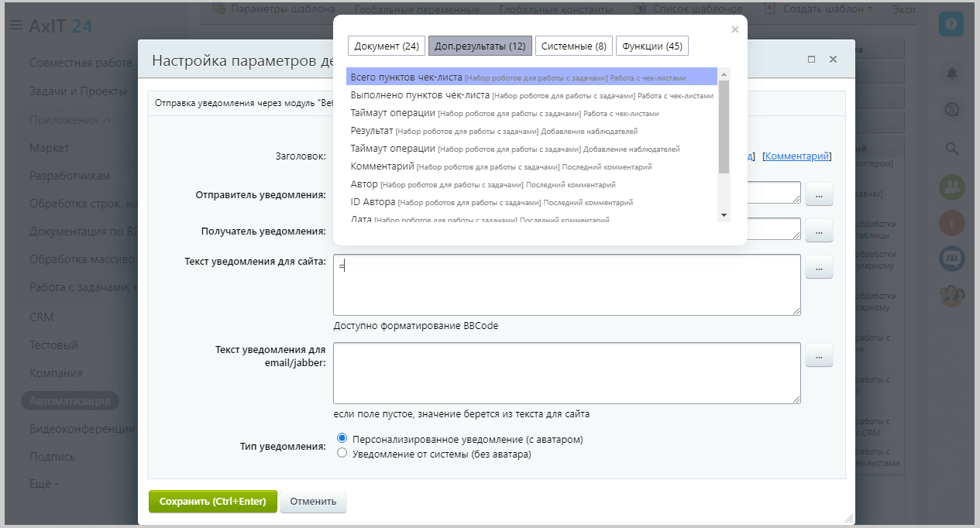Collapse the Приложения sidebar section

coord(106,120)
